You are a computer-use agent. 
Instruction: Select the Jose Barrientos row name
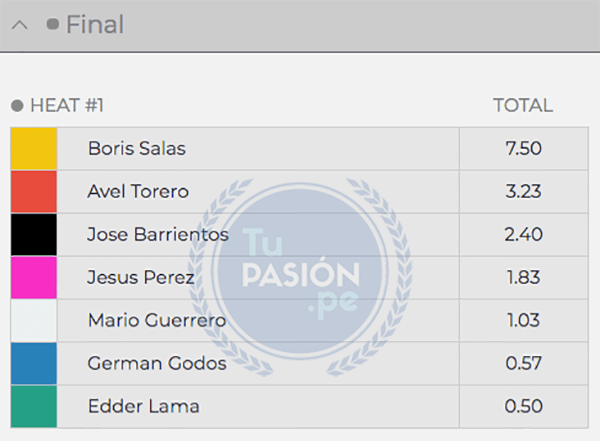[x=158, y=235]
